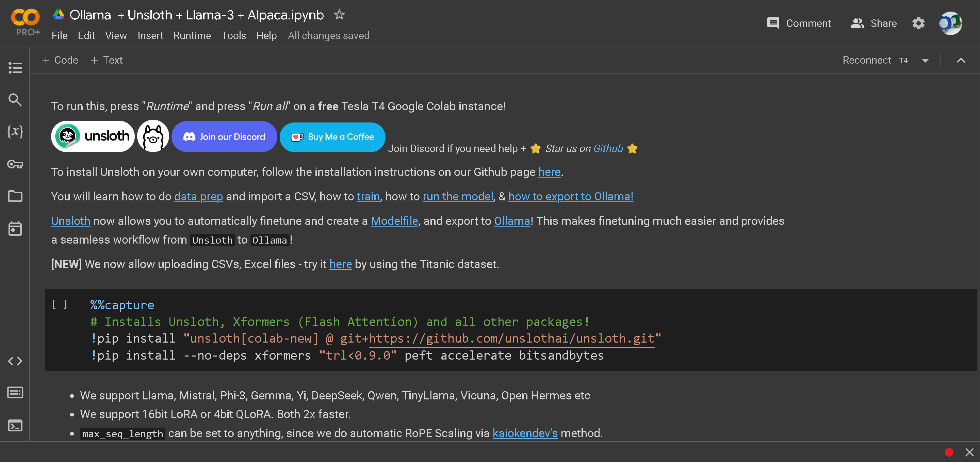The height and width of the screenshot is (462, 980).
Task: Add a new Code cell
Action: point(60,60)
